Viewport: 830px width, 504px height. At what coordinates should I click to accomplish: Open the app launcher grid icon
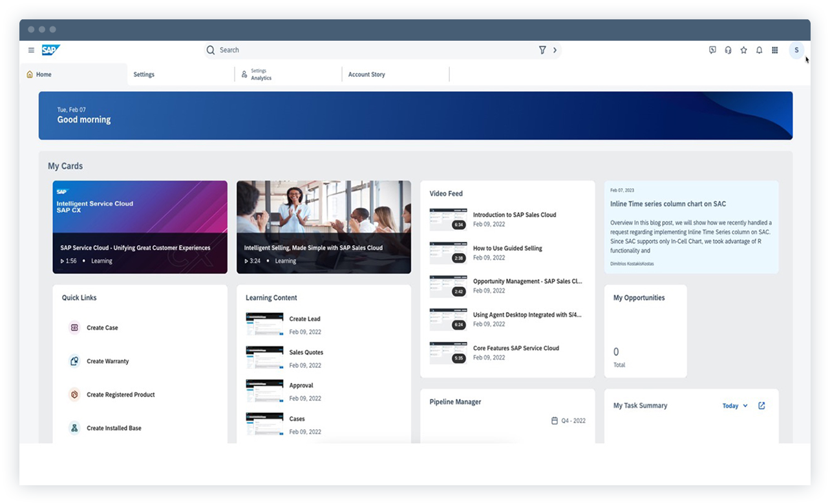774,50
